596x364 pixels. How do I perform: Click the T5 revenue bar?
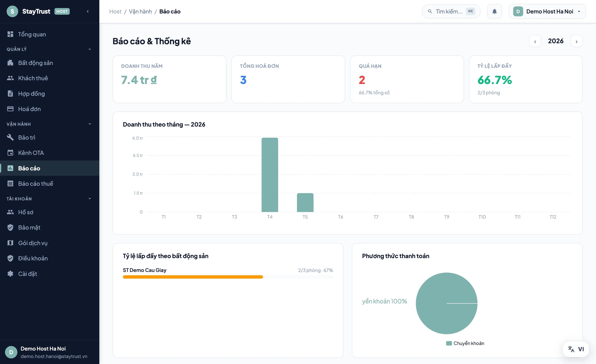coord(305,202)
